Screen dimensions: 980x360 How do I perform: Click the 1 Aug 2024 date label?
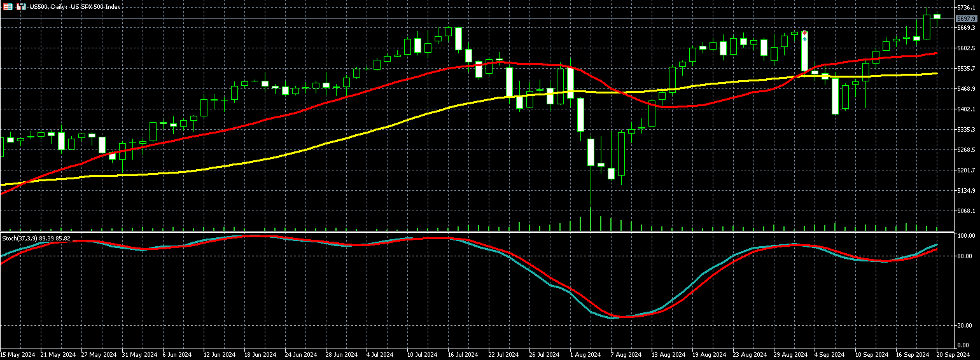(x=585, y=354)
